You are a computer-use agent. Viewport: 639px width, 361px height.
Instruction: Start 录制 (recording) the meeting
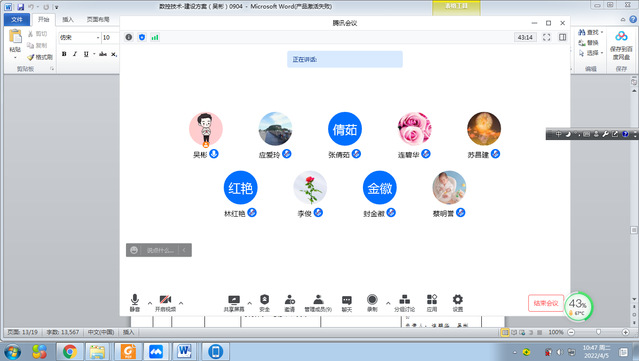click(372, 304)
